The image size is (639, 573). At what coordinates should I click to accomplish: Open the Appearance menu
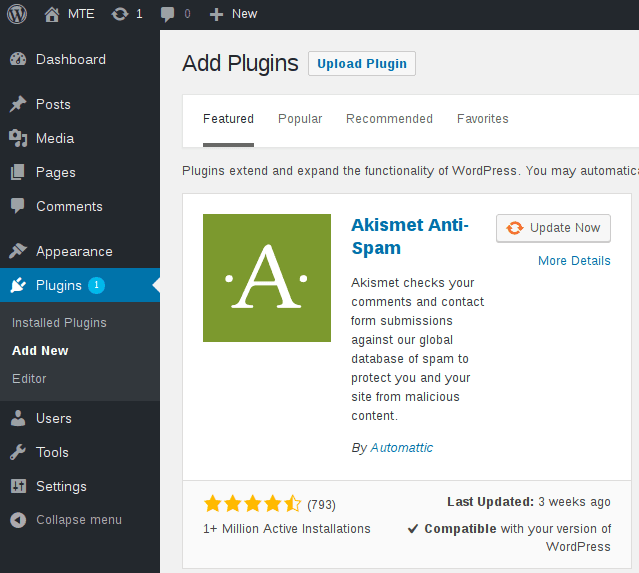[x=74, y=251]
